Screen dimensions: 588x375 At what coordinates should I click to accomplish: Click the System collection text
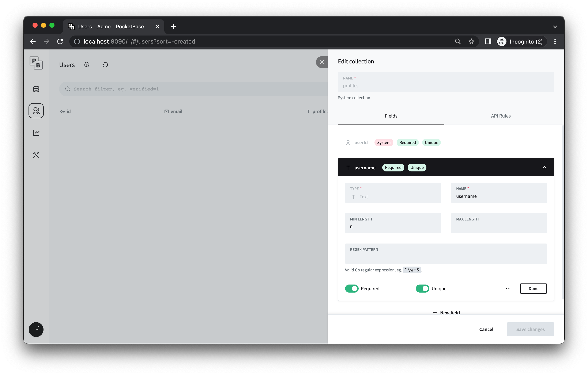(354, 97)
